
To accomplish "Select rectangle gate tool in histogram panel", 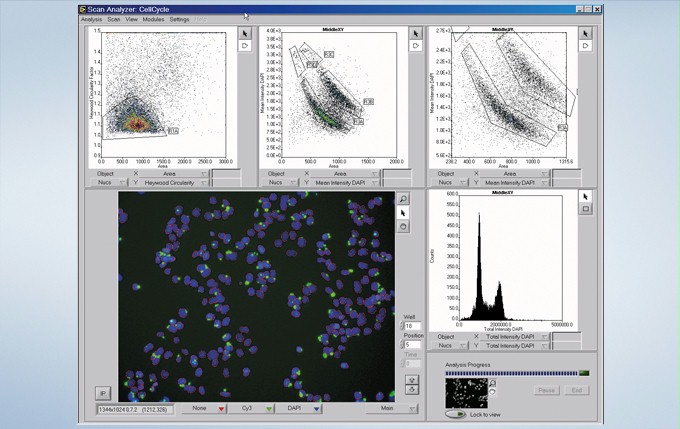I will tap(585, 209).
